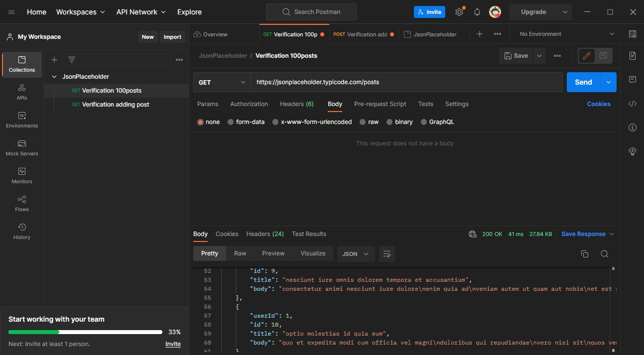Select the form-data body option
The height and width of the screenshot is (355, 644).
tap(231, 122)
